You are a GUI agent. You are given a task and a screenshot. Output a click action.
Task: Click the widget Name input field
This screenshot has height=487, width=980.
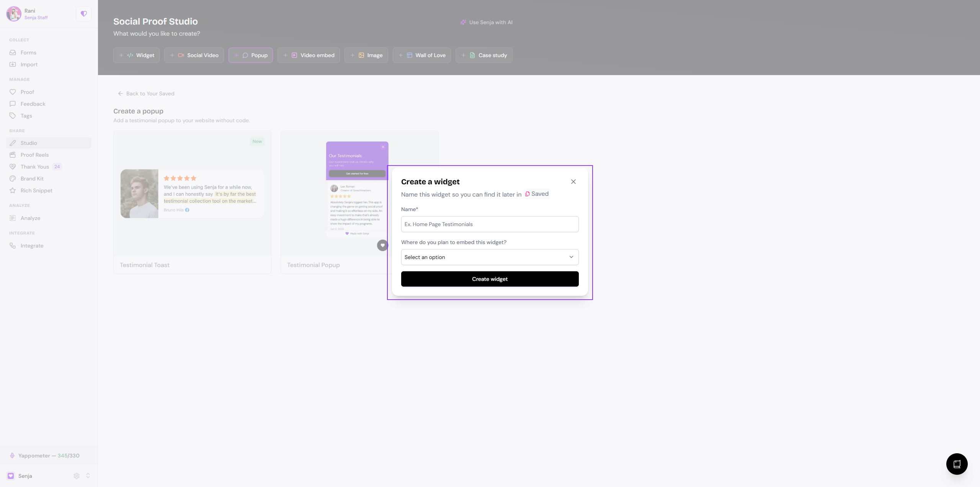(490, 224)
